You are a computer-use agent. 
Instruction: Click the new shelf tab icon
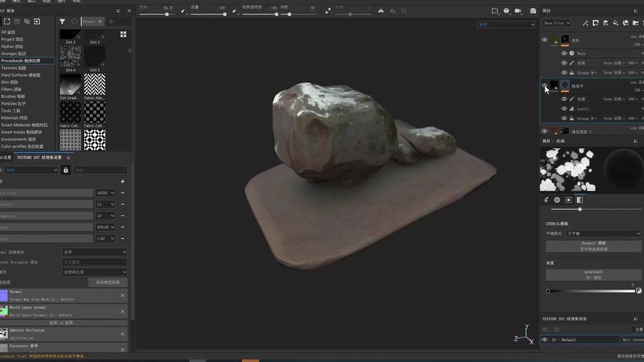click(7, 21)
